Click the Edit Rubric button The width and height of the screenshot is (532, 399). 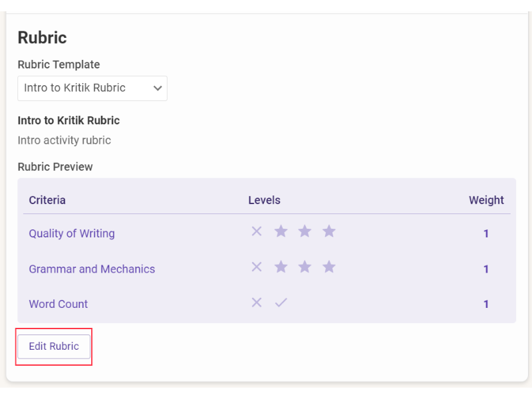coord(54,346)
